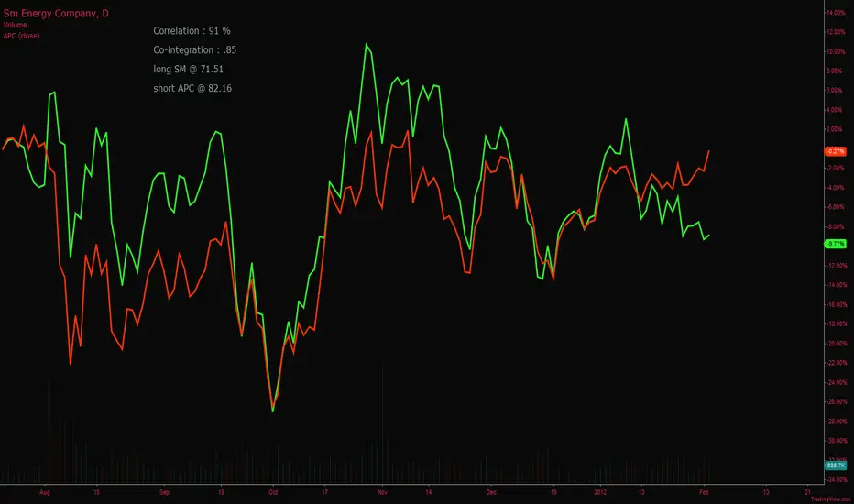Click the -12.00% axis label
The height and width of the screenshot is (504, 854).
point(836,266)
